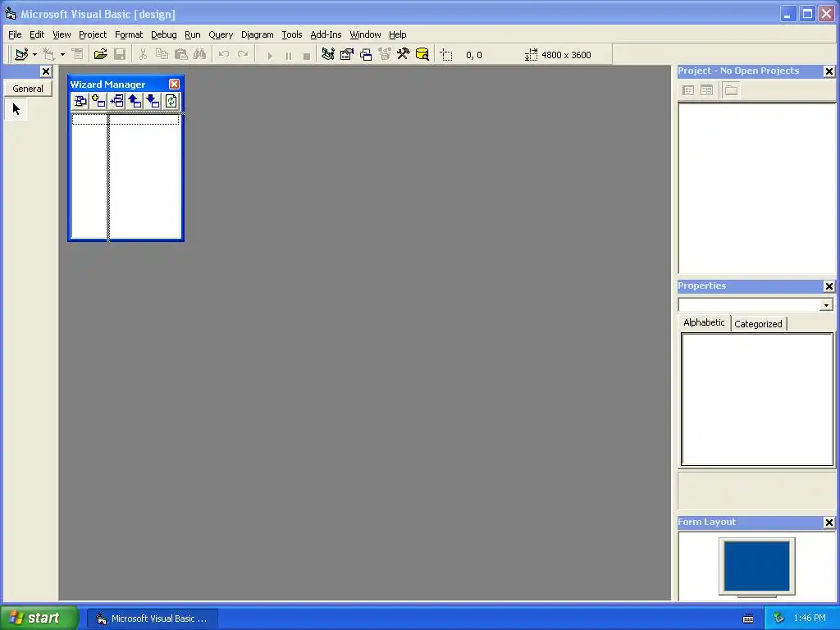Open the Edit menu
840x630 pixels.
(37, 34)
